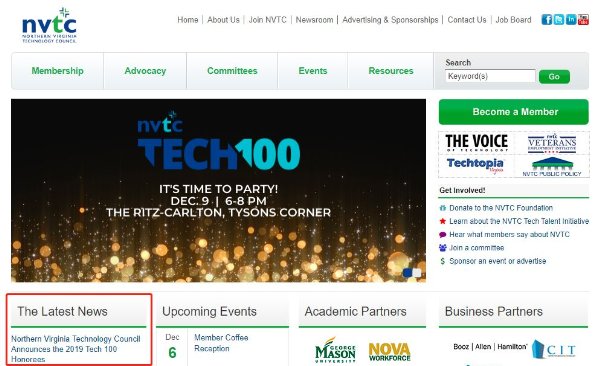Visit the Newsroom link
Viewport: 602px width, 366px height.
tap(314, 20)
